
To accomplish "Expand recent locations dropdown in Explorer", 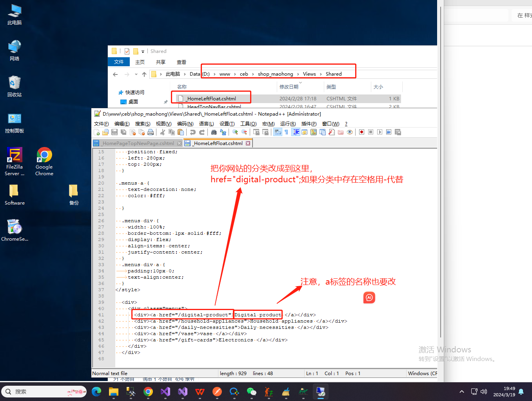I will [136, 74].
